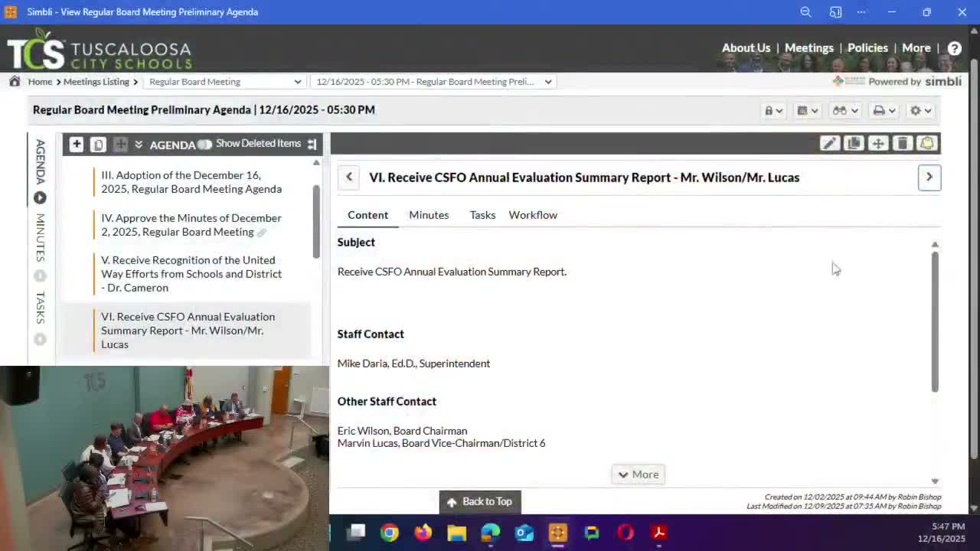Open the Meetings menu

pyautogui.click(x=808, y=47)
